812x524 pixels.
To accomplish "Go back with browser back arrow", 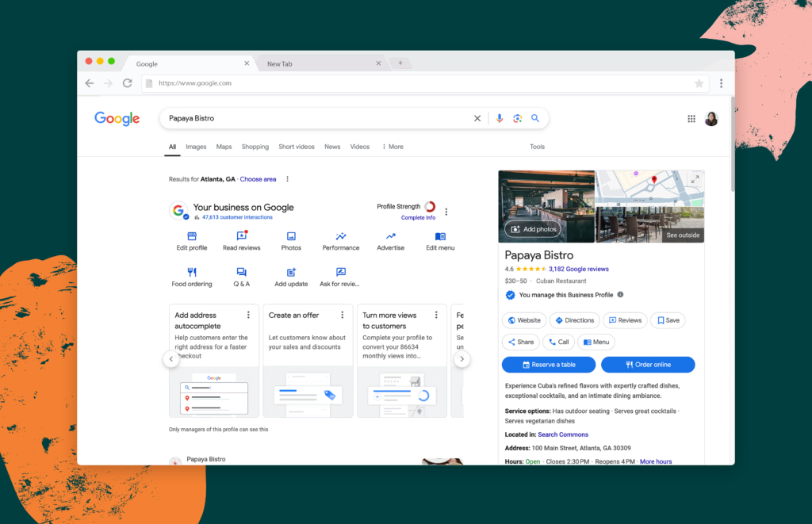I will pos(90,83).
